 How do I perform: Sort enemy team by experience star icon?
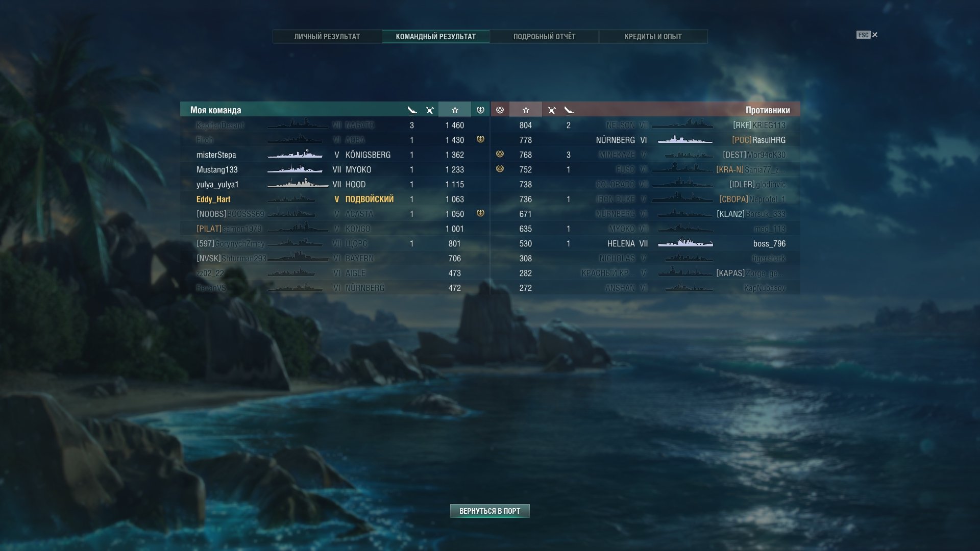(x=526, y=110)
